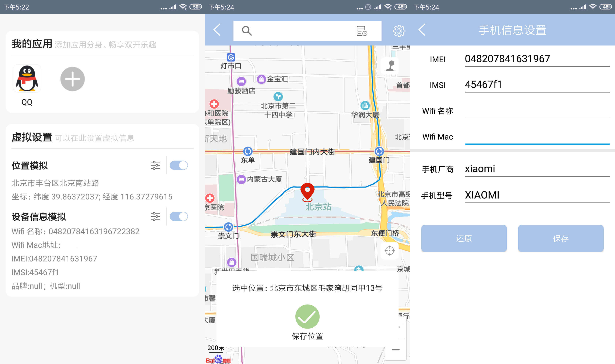Click the map search magnifier icon
Screen dimensions: 615x364
click(x=247, y=31)
